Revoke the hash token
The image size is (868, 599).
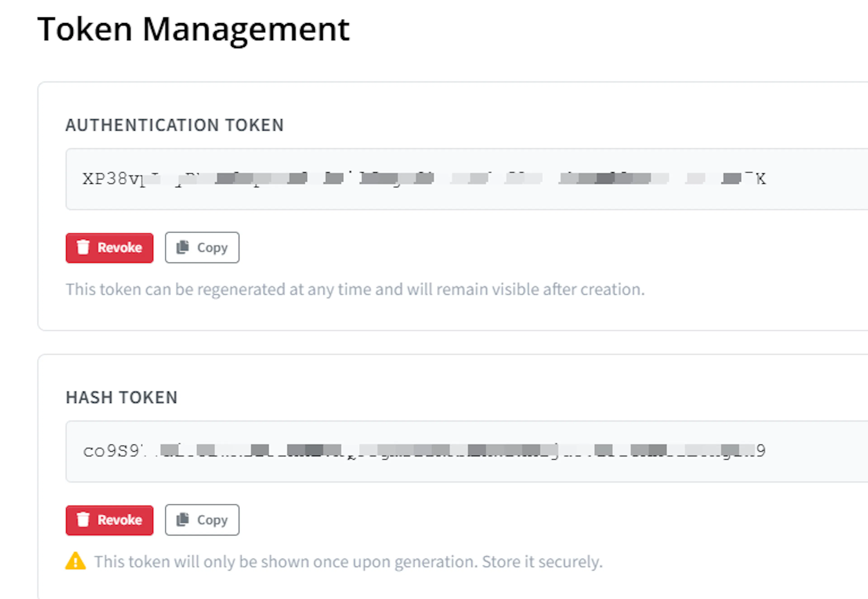coord(109,520)
